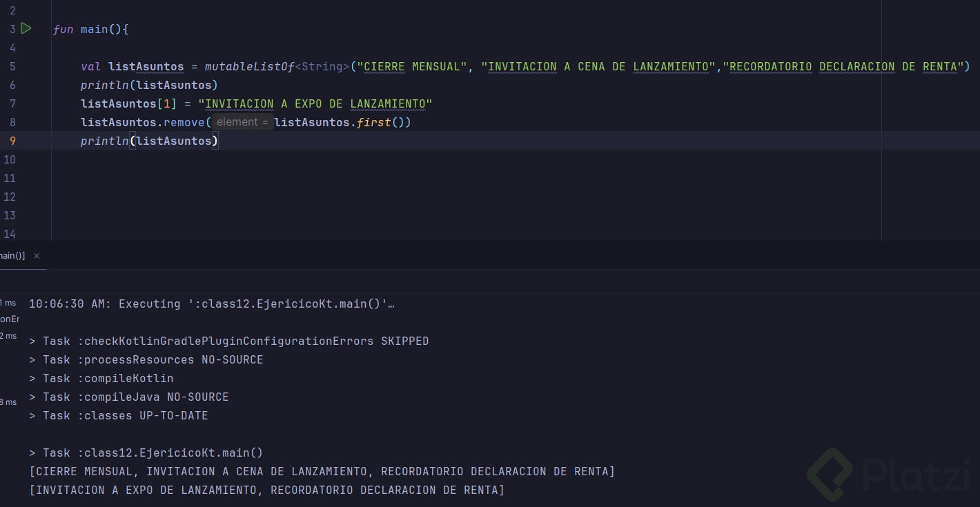Image resolution: width=980 pixels, height=507 pixels.
Task: Select the main() run tab
Action: (12, 256)
